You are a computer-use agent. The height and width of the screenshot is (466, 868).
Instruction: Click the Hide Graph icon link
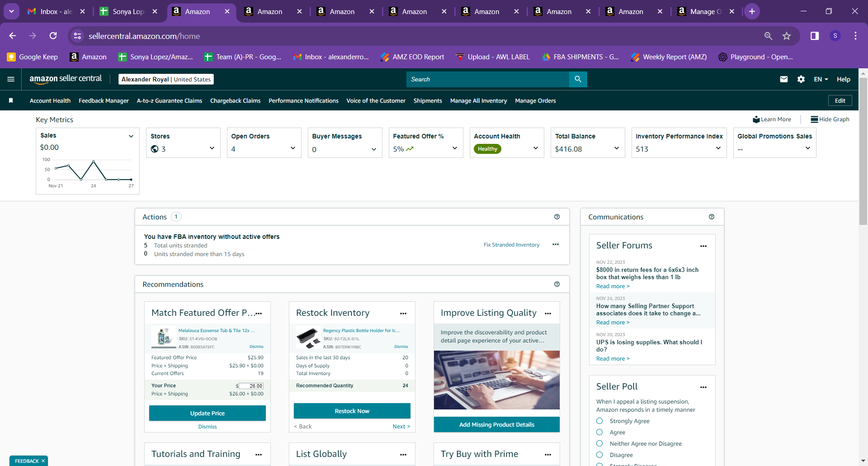830,119
